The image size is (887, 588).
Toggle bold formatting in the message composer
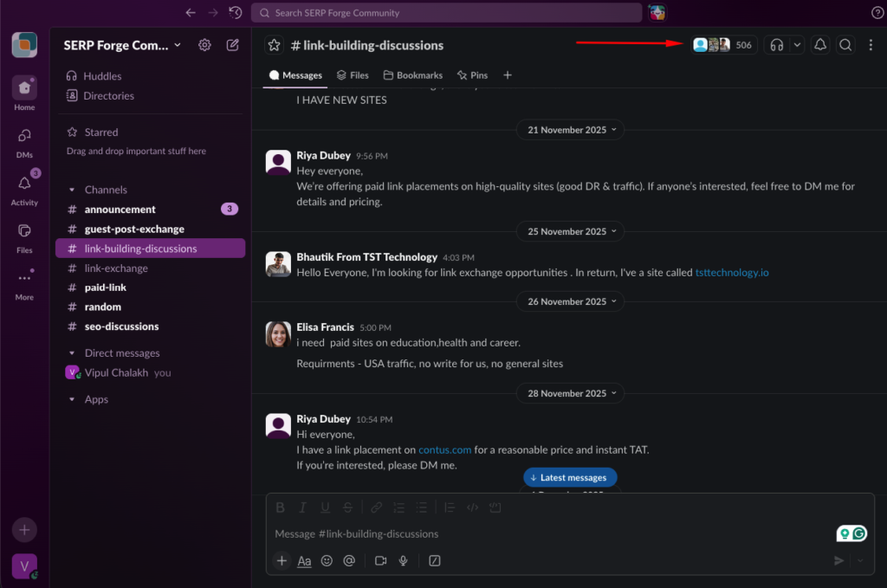280,507
